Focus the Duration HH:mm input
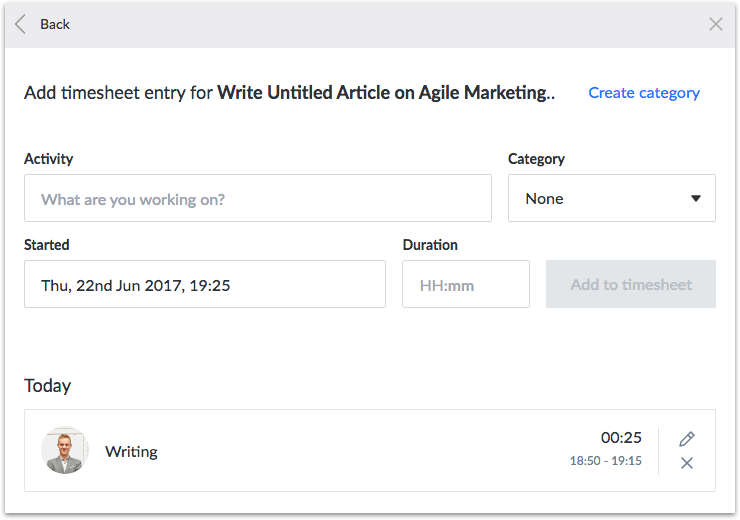Image resolution: width=740 pixels, height=520 pixels. [466, 284]
